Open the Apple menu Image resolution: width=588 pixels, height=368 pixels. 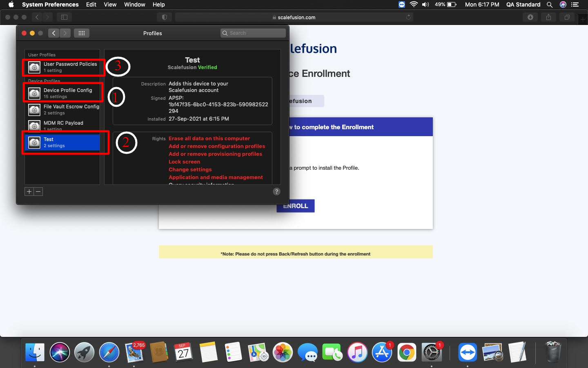click(x=11, y=4)
